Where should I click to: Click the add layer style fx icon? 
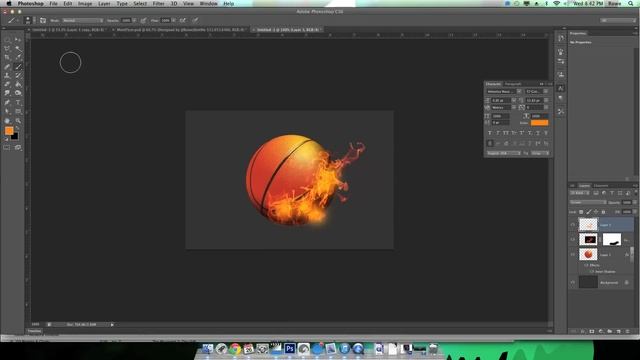583,331
